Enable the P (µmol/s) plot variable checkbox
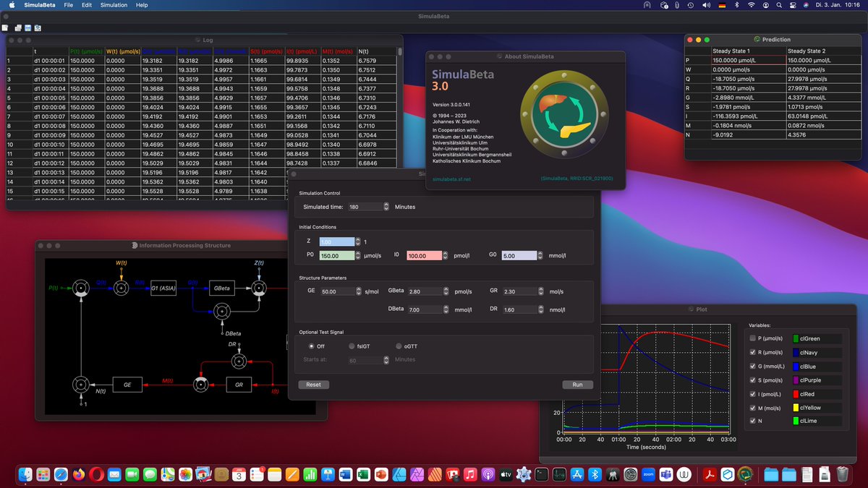The width and height of the screenshot is (868, 488). coord(754,338)
